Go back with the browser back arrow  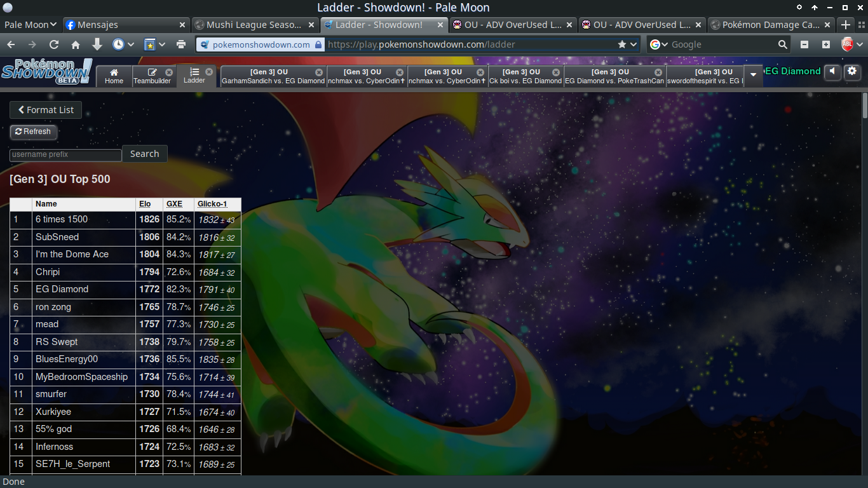11,44
